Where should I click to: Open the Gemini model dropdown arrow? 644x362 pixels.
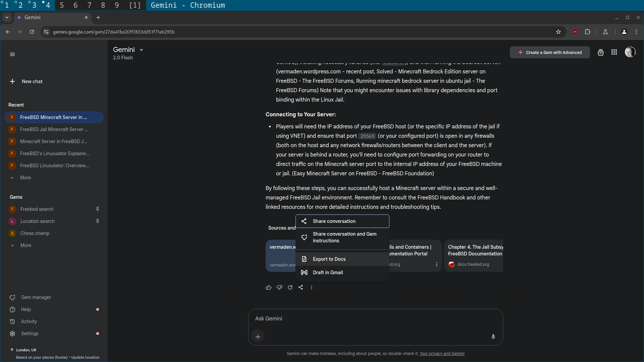pyautogui.click(x=142, y=50)
